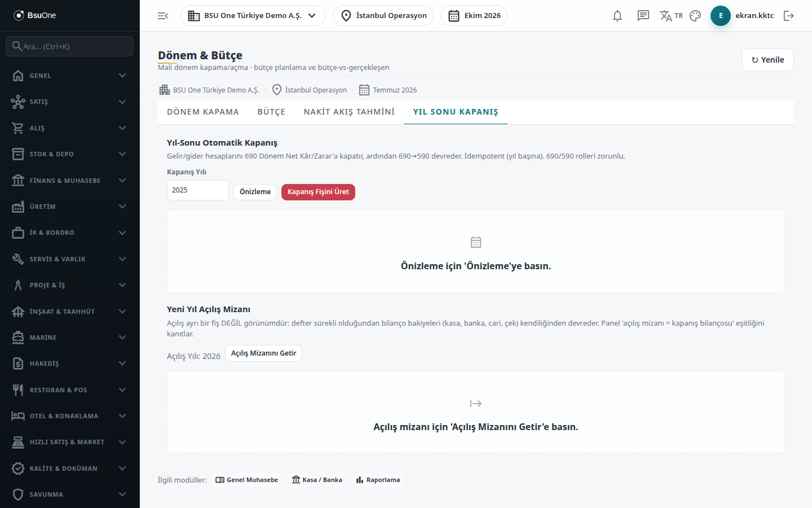Open the messages chat icon

point(643,16)
